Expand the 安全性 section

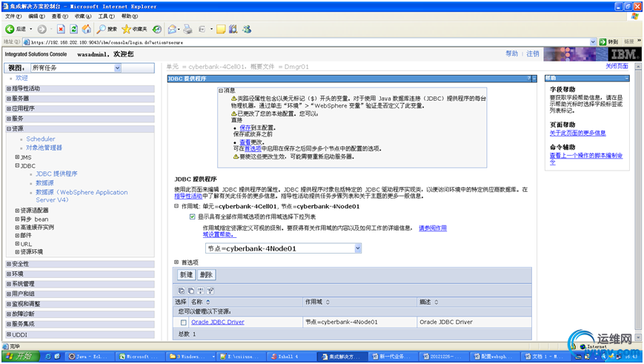pos(9,264)
